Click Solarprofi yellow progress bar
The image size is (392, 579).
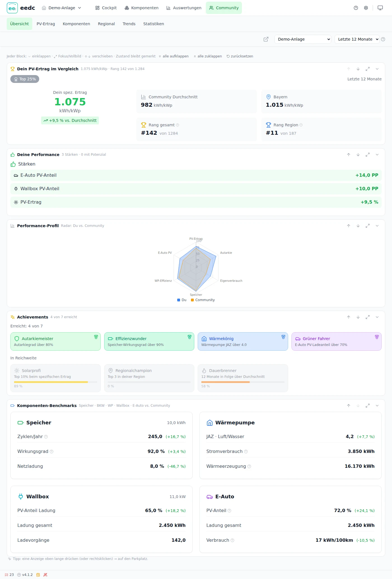(55, 382)
